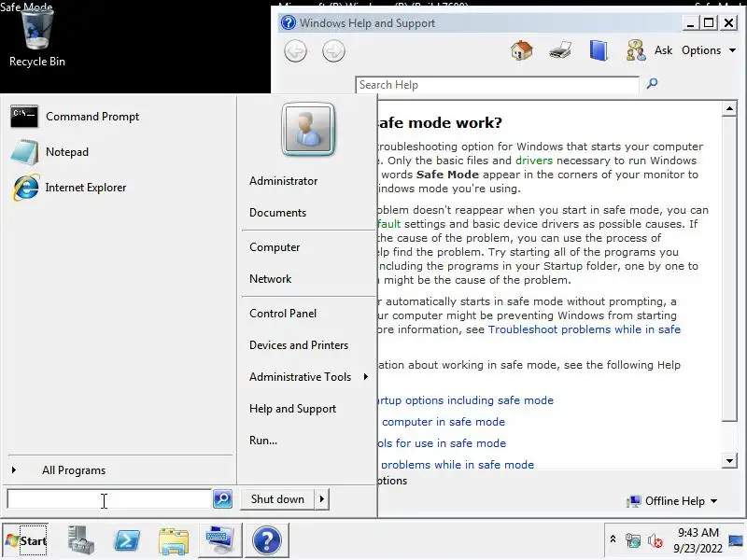Open Troubleshoot problems while in safe link

coord(585,329)
